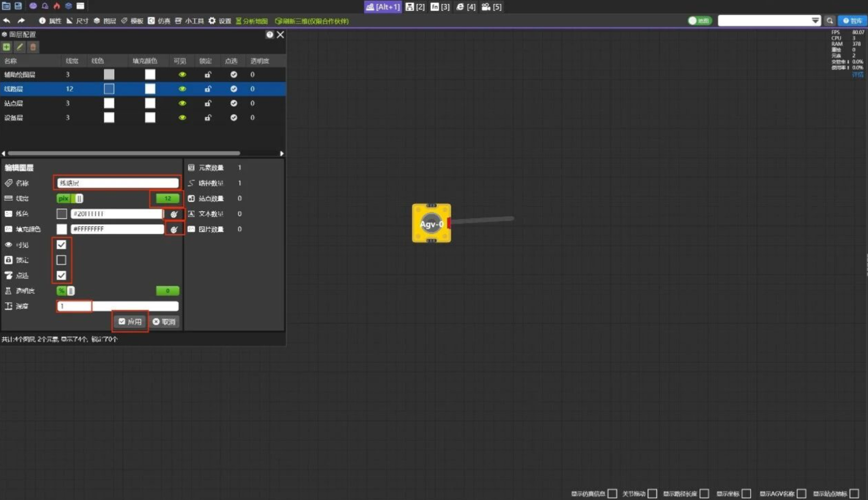This screenshot has height=500, width=868.
Task: Click the blue 智库 button
Action: [x=852, y=21]
